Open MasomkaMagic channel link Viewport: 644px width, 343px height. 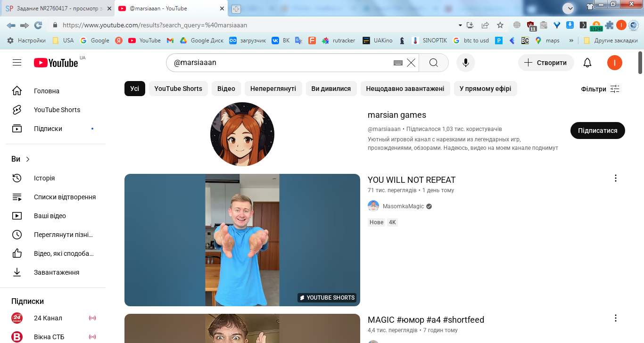click(403, 206)
